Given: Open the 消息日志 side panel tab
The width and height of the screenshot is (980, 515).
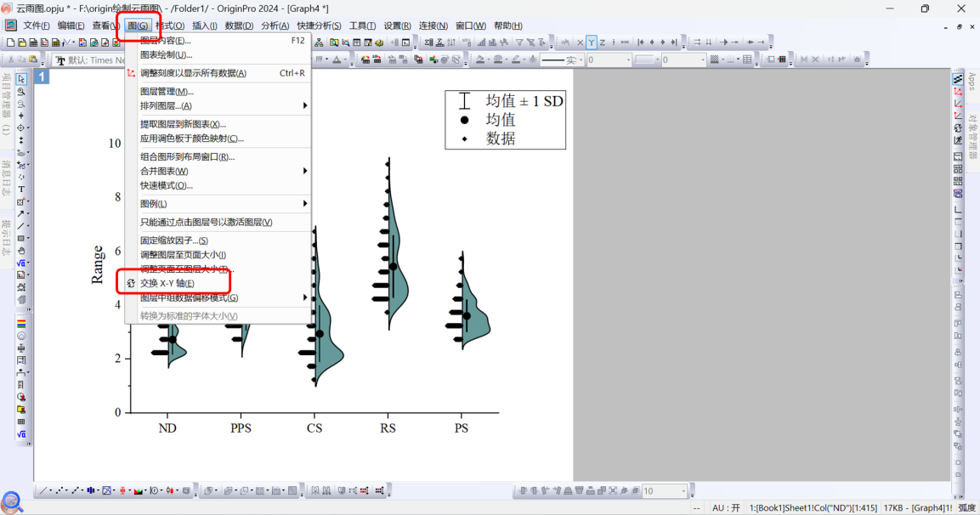Looking at the screenshot, I should point(6,178).
